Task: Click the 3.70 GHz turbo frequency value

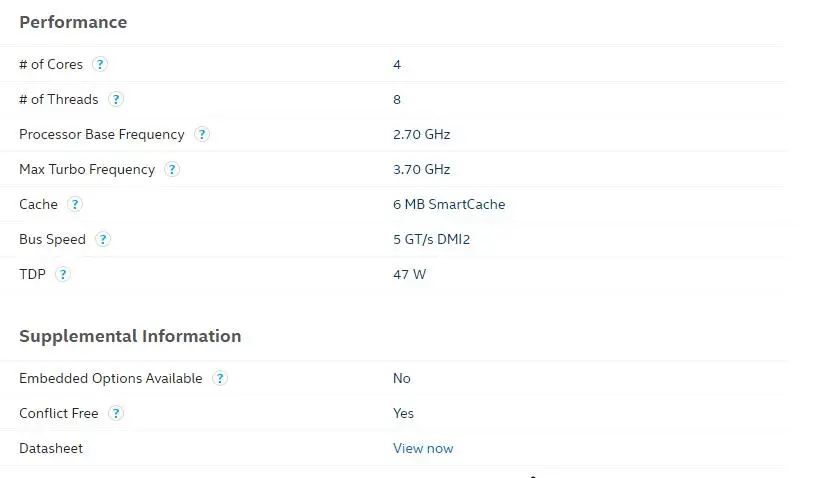Action: 422,169
